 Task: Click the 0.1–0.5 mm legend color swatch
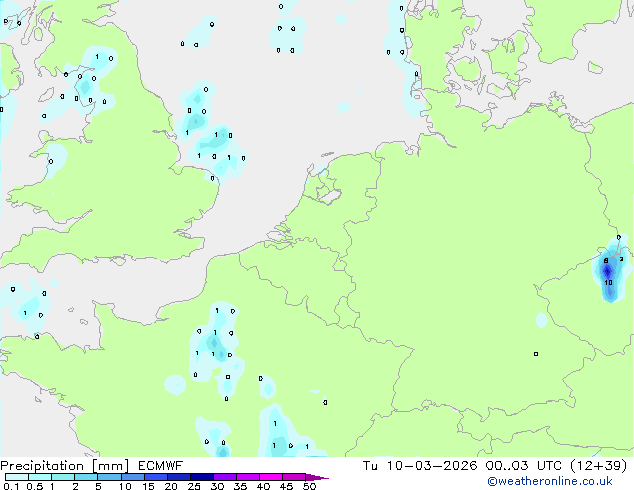[17, 477]
